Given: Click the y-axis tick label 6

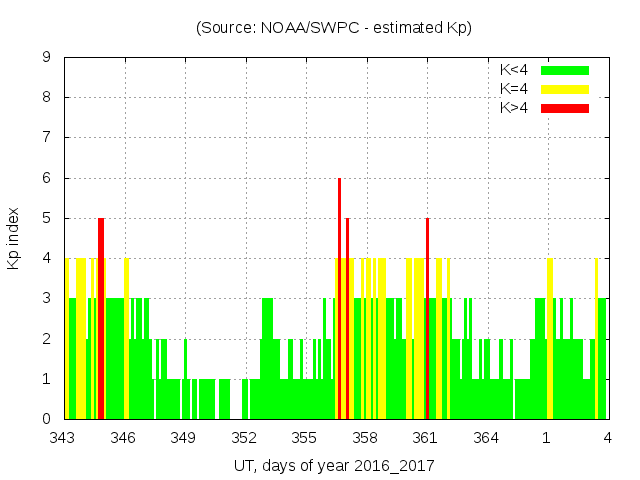Looking at the screenshot, I should point(47,178).
